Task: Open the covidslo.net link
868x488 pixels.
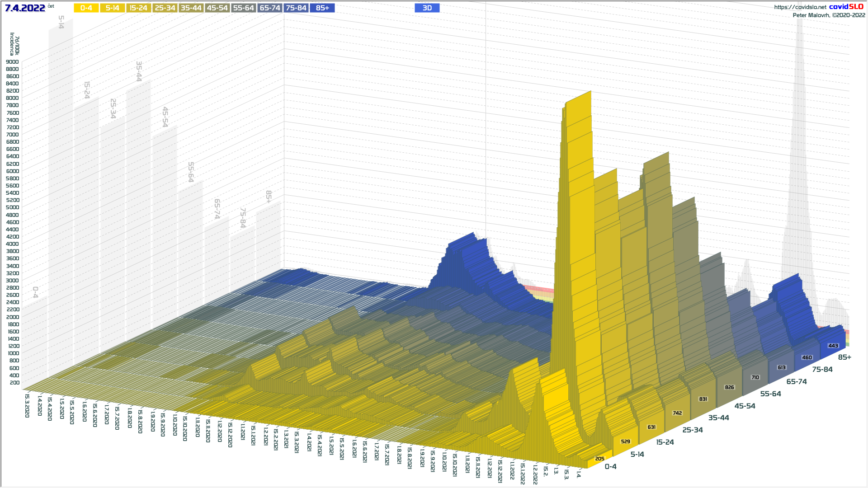Action: [800, 7]
